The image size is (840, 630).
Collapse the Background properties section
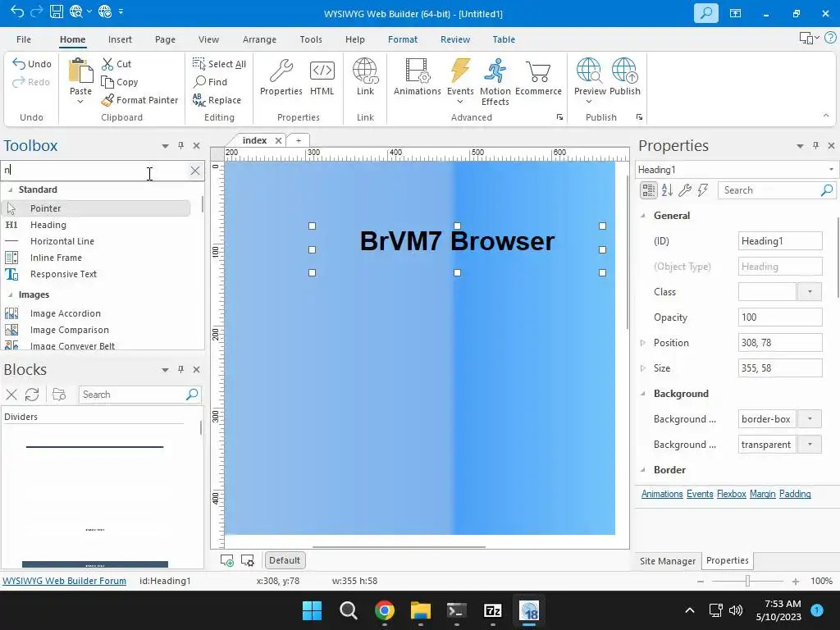643,394
